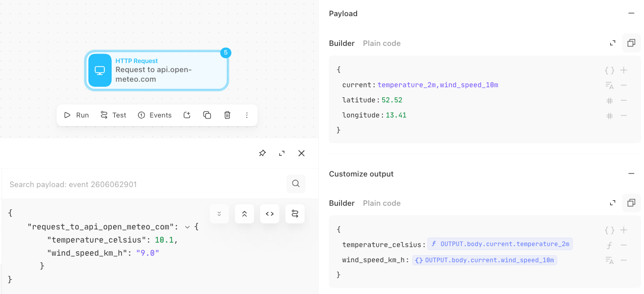
Task: Collapse the Payload section
Action: [x=631, y=14]
